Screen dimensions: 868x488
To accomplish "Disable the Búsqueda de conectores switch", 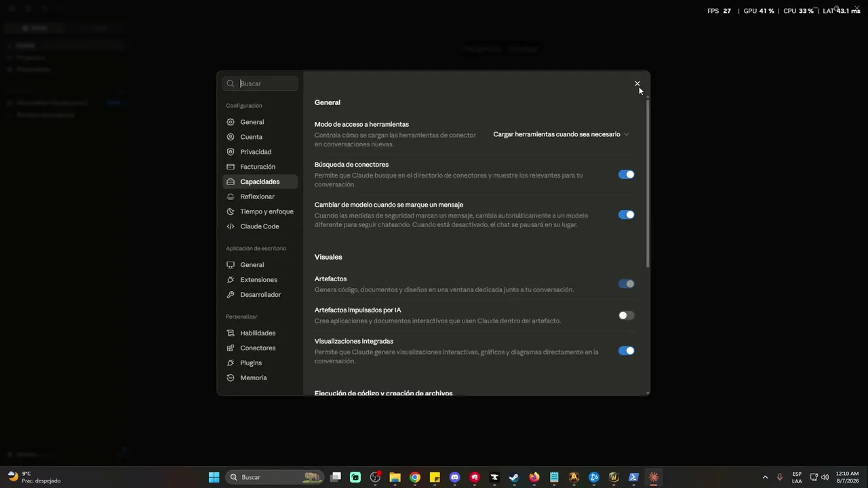I will click(x=626, y=175).
